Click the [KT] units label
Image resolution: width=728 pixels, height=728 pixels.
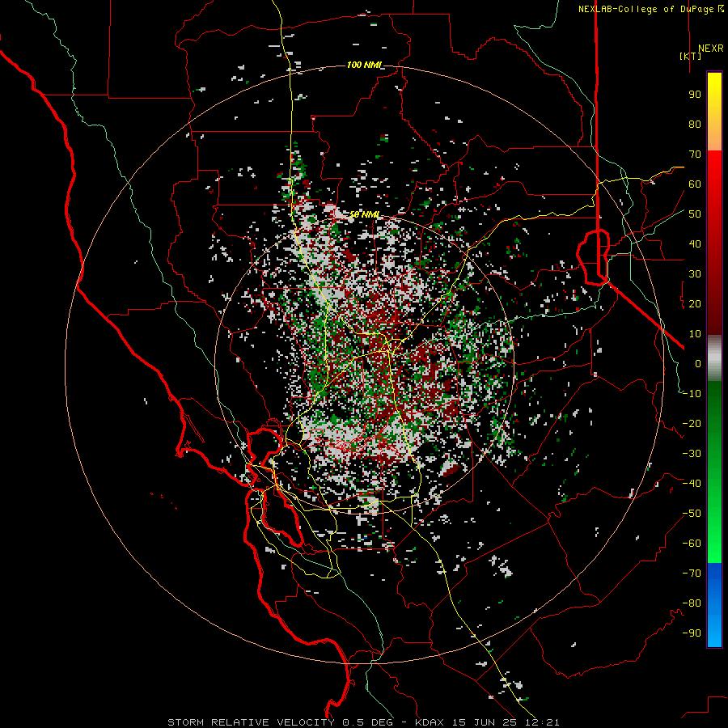691,56
